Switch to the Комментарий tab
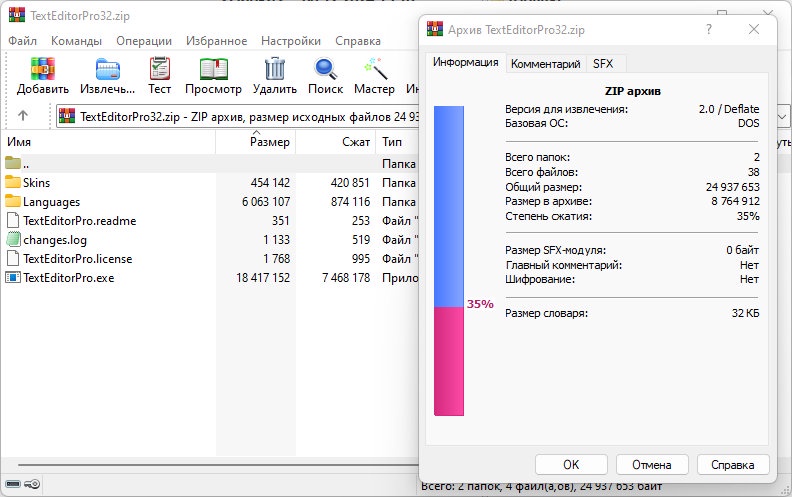This screenshot has height=497, width=792. pyautogui.click(x=546, y=64)
